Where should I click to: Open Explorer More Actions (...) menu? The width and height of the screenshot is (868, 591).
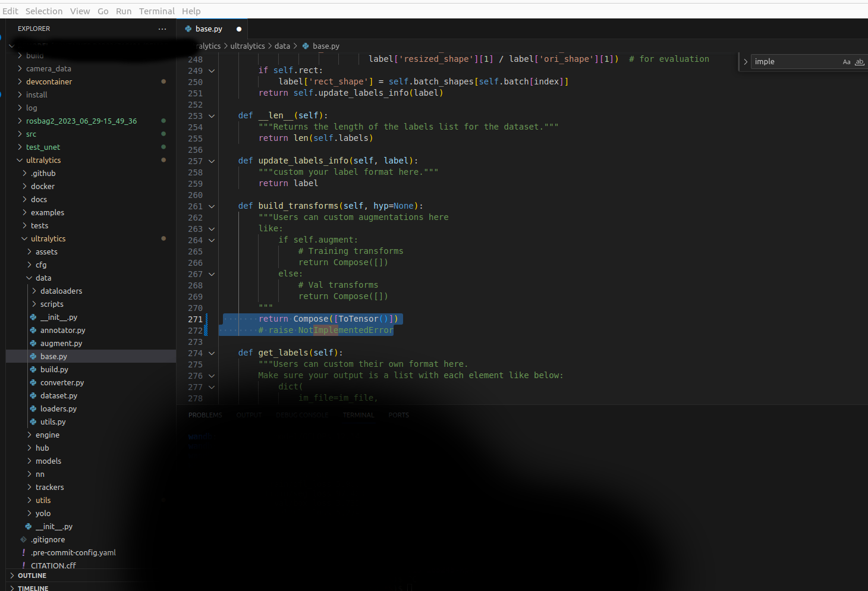[x=162, y=29]
